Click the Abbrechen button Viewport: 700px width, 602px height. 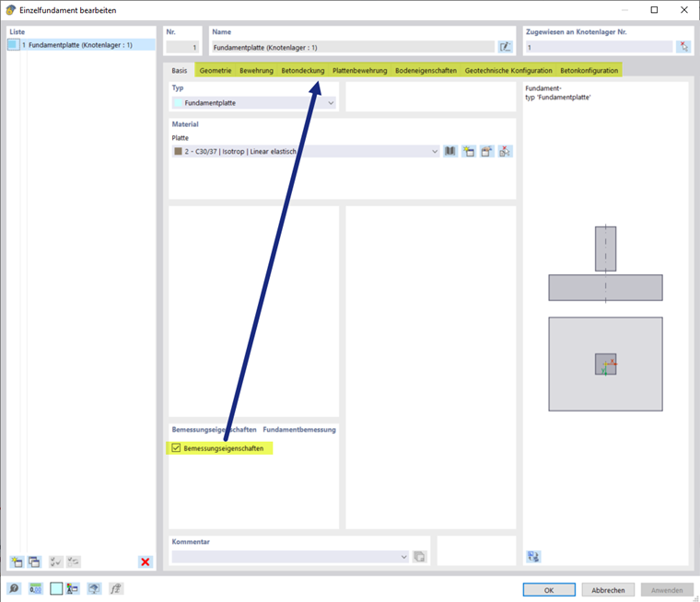tap(608, 590)
